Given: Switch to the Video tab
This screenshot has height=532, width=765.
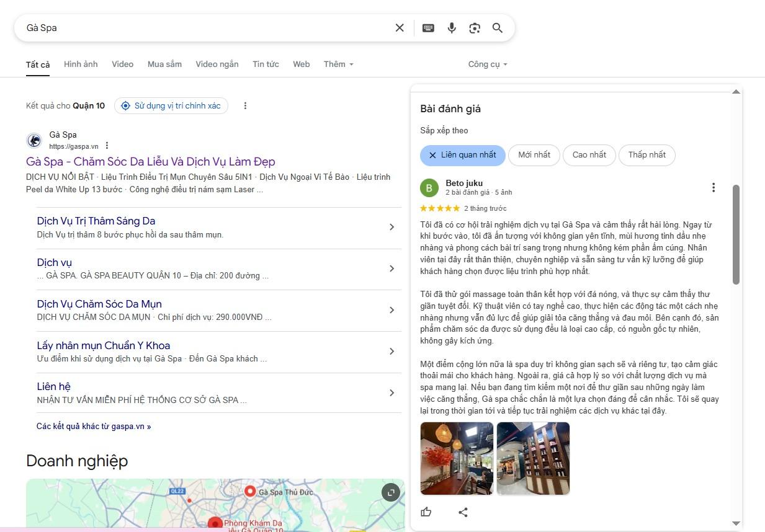Looking at the screenshot, I should pos(123,64).
